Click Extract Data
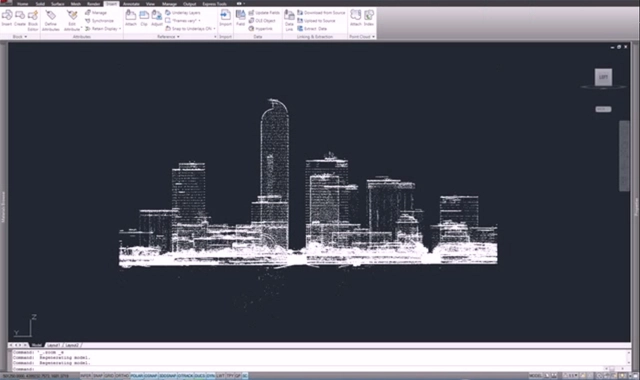This screenshot has width=640, height=380. coord(312,29)
